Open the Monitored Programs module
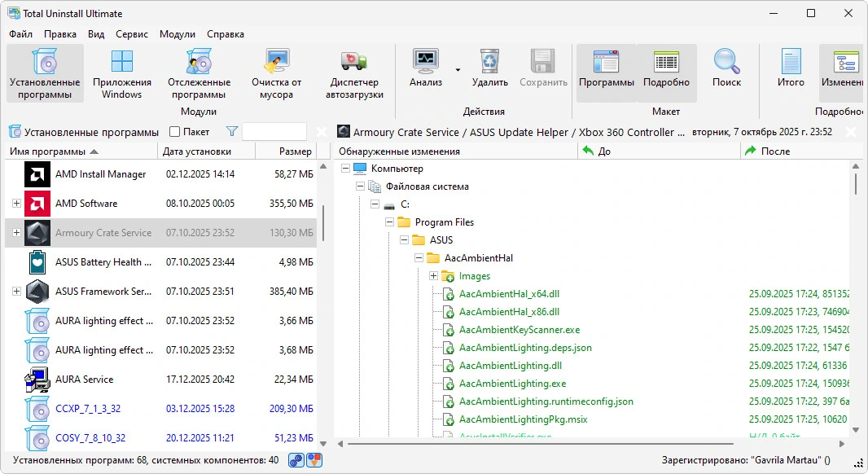Screen dimensions: 868x474 [x=199, y=73]
